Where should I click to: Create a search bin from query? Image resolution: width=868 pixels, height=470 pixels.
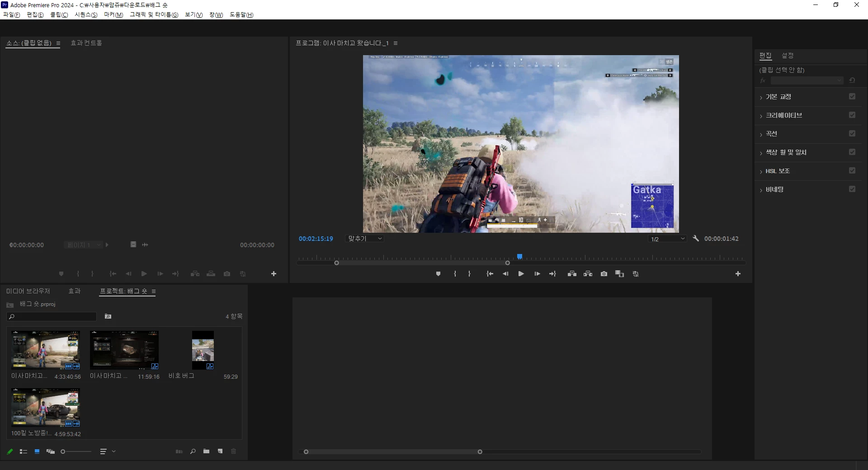pos(108,316)
